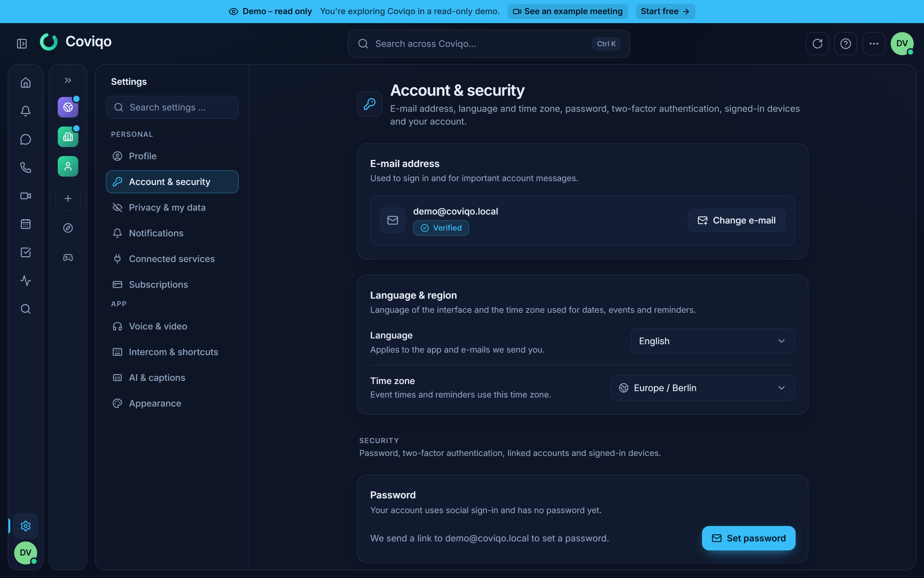Click the refresh icon in header
The height and width of the screenshot is (578, 924).
coord(817,44)
